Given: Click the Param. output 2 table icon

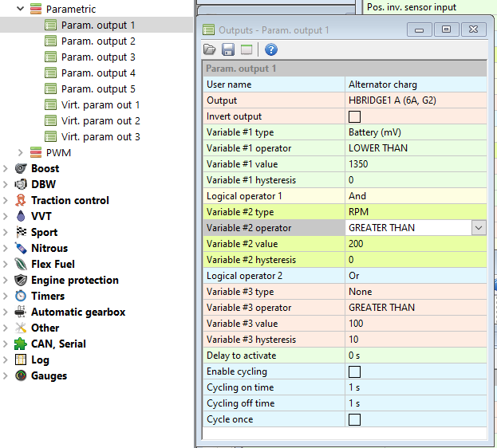Looking at the screenshot, I should coord(51,41).
